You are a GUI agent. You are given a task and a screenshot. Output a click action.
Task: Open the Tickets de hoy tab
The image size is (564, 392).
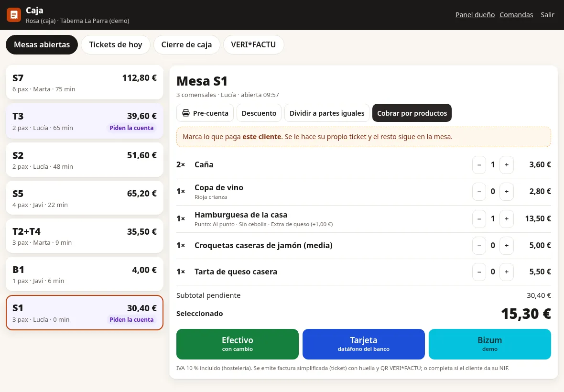[116, 44]
